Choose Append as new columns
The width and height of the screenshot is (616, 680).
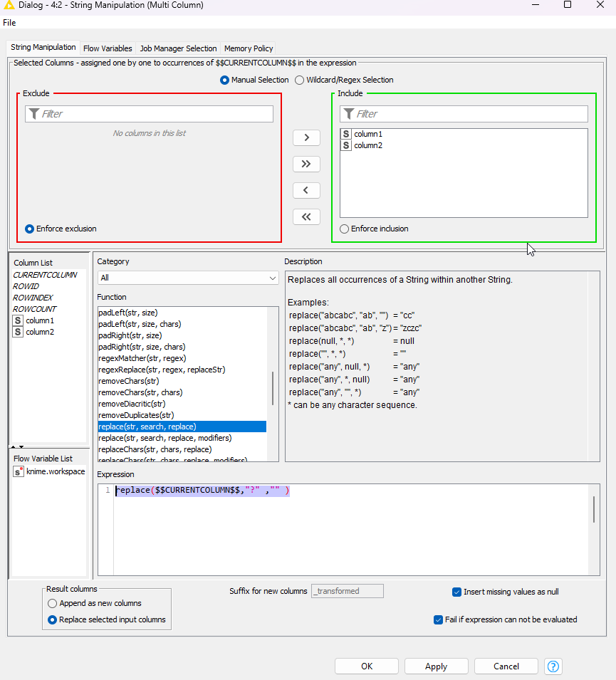(53, 603)
